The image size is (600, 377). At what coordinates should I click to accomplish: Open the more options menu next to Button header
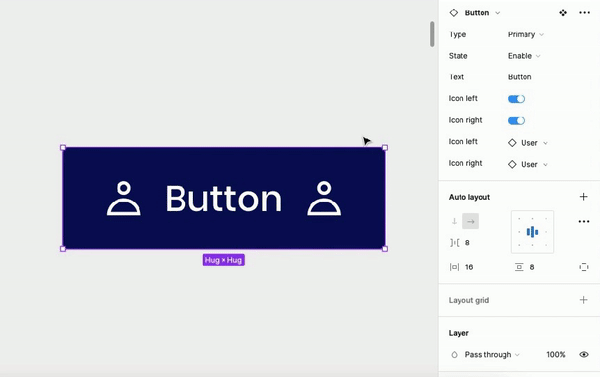point(584,13)
